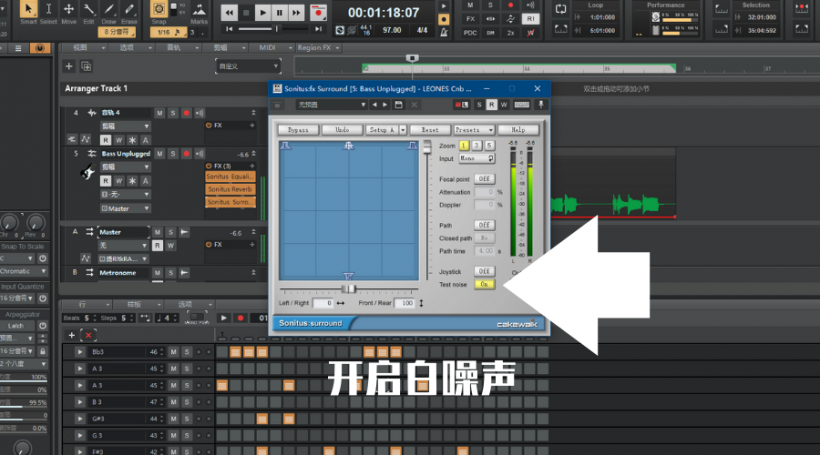Open the 8分音符 draw resolution dropdown
The height and width of the screenshot is (455, 820).
pos(117,32)
